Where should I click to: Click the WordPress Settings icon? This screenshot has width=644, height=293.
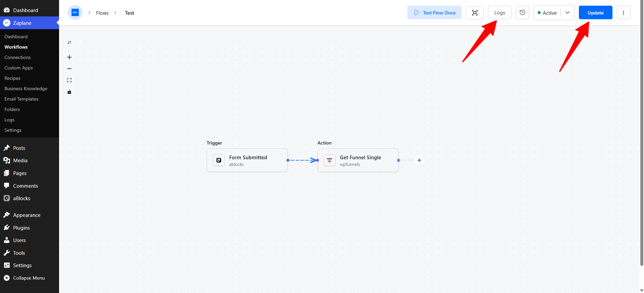[x=7, y=265]
